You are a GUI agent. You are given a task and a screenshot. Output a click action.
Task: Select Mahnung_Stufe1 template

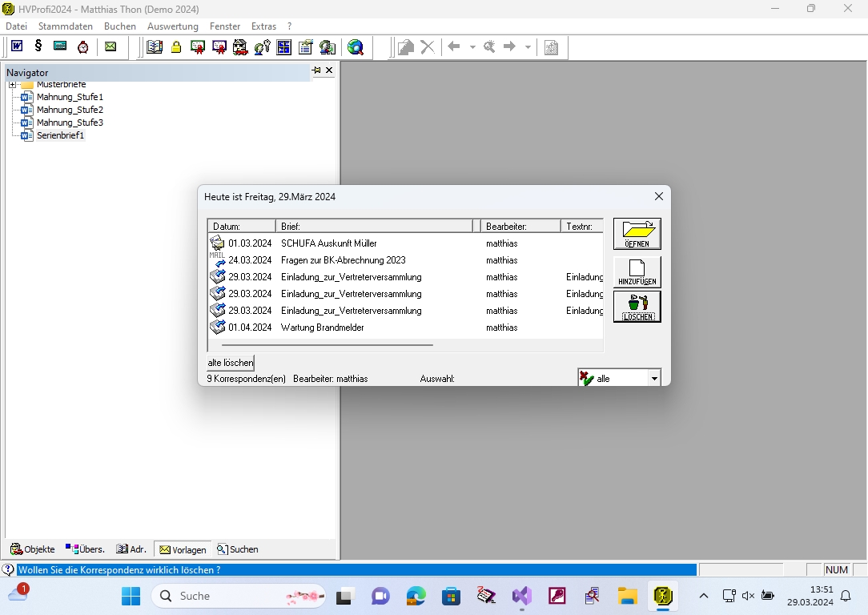[x=70, y=97]
